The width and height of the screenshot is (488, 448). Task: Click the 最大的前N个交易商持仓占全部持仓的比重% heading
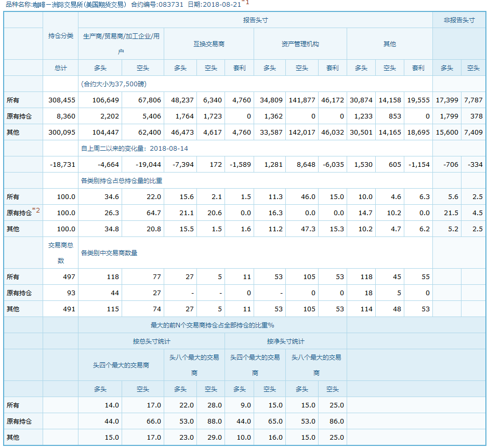(x=212, y=325)
